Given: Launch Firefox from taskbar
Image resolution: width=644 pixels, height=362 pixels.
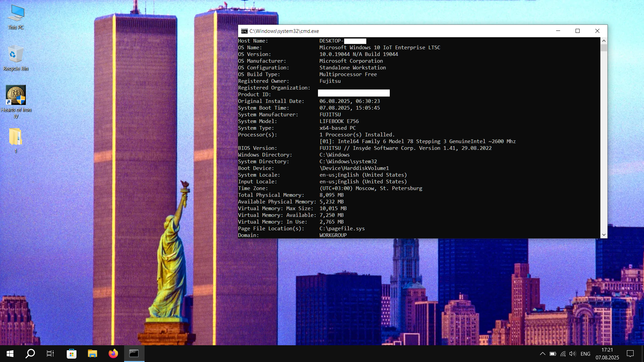Looking at the screenshot, I should click(x=113, y=354).
